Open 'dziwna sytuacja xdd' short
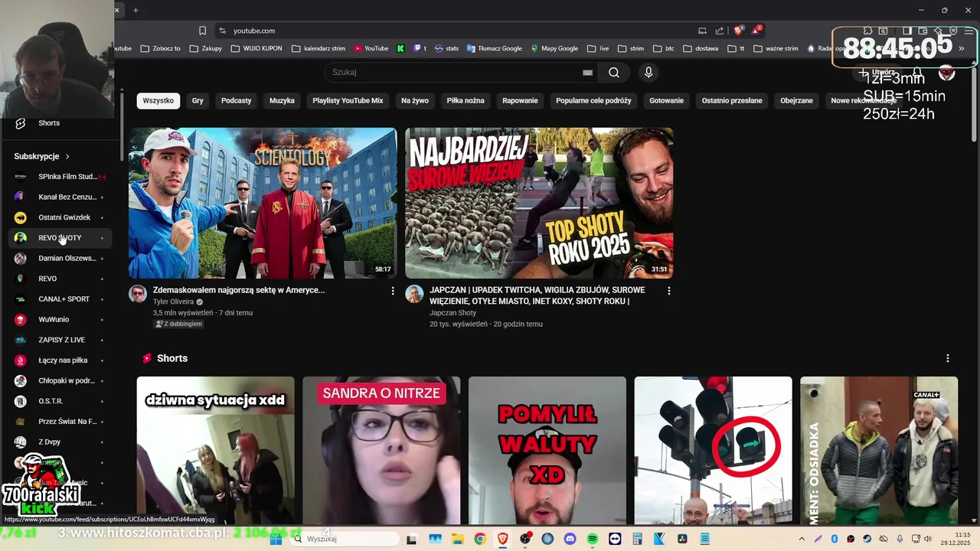This screenshot has width=980, height=551. [x=216, y=450]
